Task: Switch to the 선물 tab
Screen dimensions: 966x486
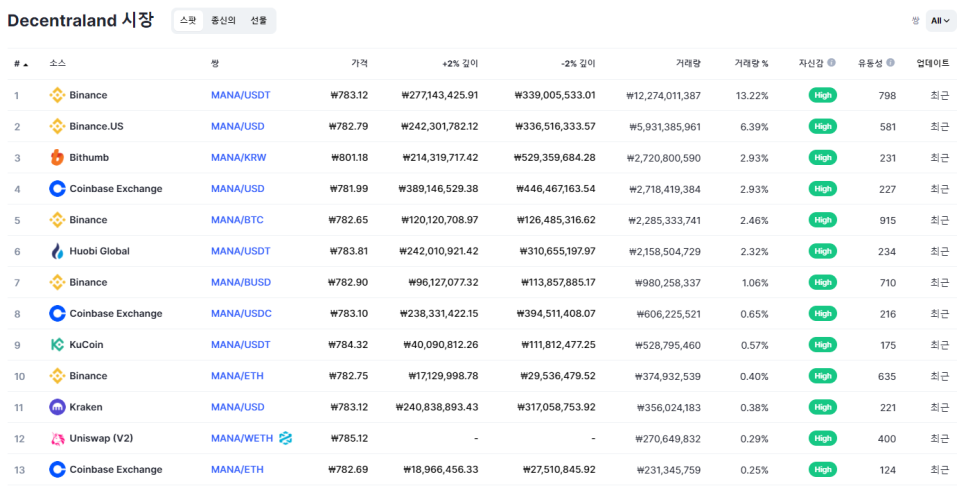Action: [258, 20]
